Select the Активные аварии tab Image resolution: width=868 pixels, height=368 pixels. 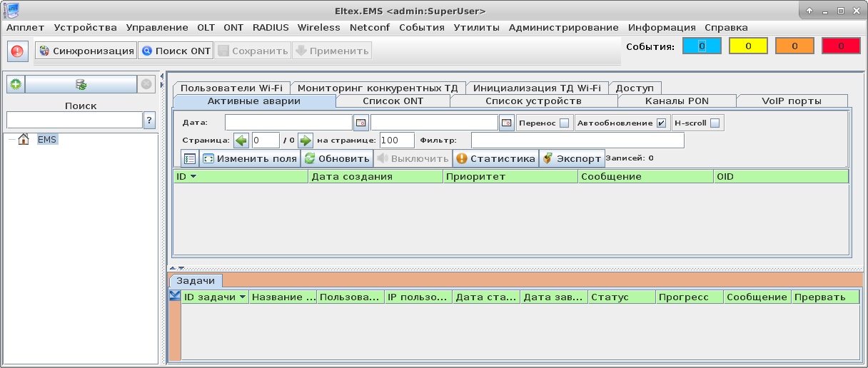[x=253, y=101]
